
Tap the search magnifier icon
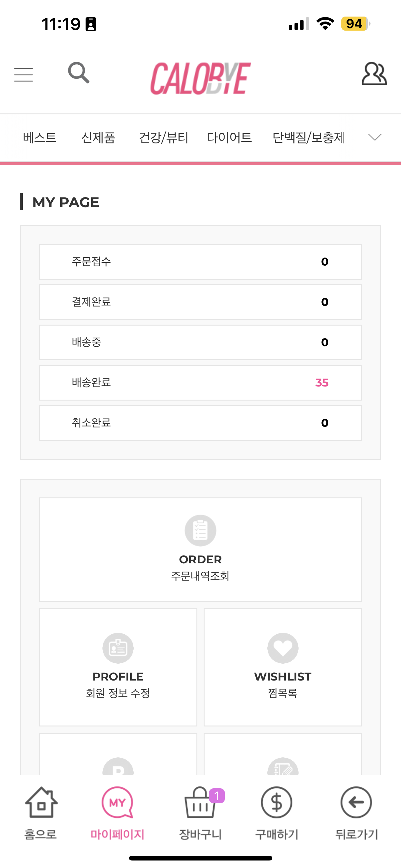[79, 72]
